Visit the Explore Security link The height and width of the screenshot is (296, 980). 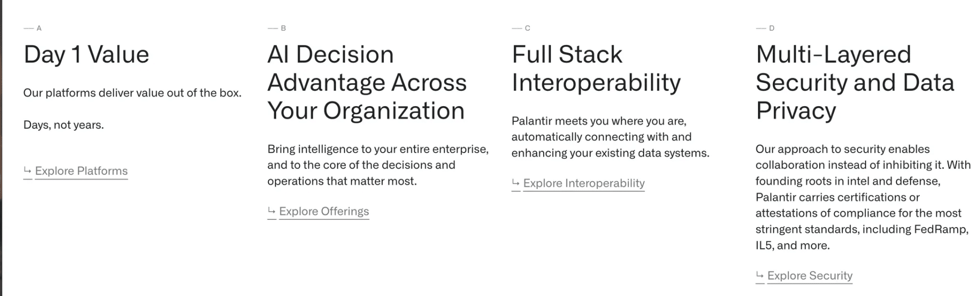click(x=810, y=276)
